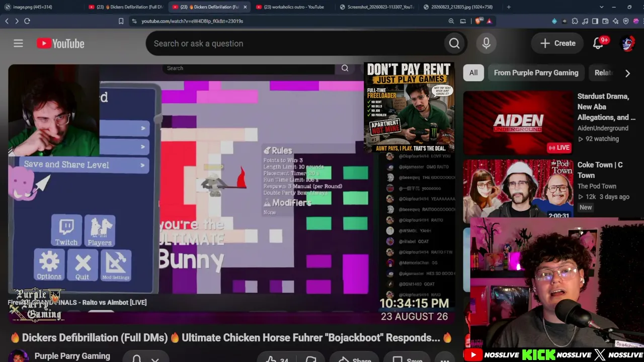The image size is (644, 362).
Task: Click the YouTube search magnifier button
Action: [x=454, y=44]
